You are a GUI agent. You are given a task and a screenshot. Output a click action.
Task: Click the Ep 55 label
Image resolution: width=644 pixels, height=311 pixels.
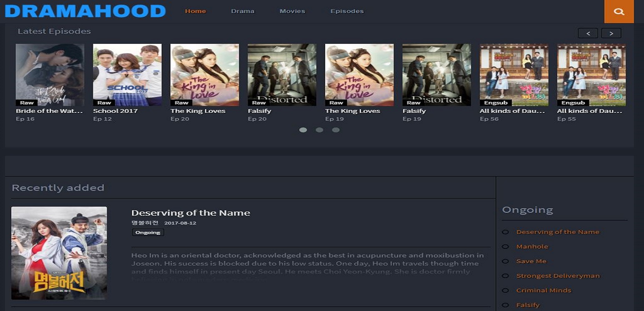coord(566,119)
